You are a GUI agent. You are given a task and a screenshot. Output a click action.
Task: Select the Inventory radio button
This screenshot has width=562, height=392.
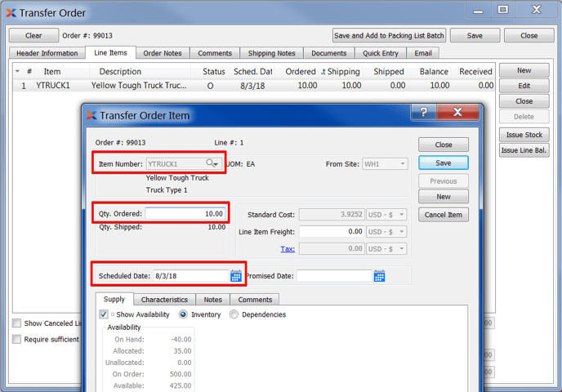[x=183, y=314]
